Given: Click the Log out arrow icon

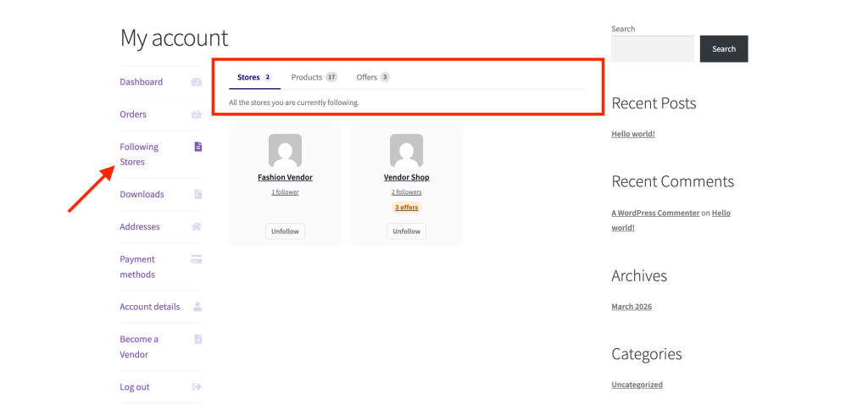Looking at the screenshot, I should [x=197, y=386].
